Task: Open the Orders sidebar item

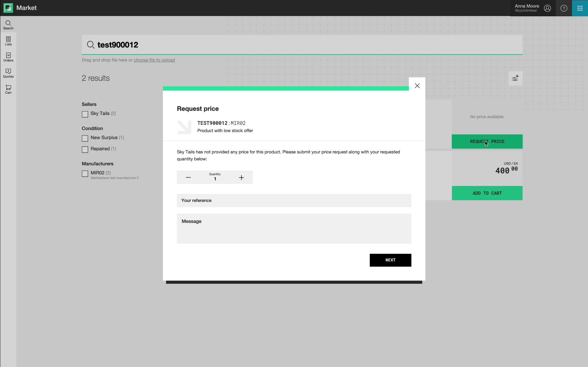Action: pyautogui.click(x=8, y=57)
